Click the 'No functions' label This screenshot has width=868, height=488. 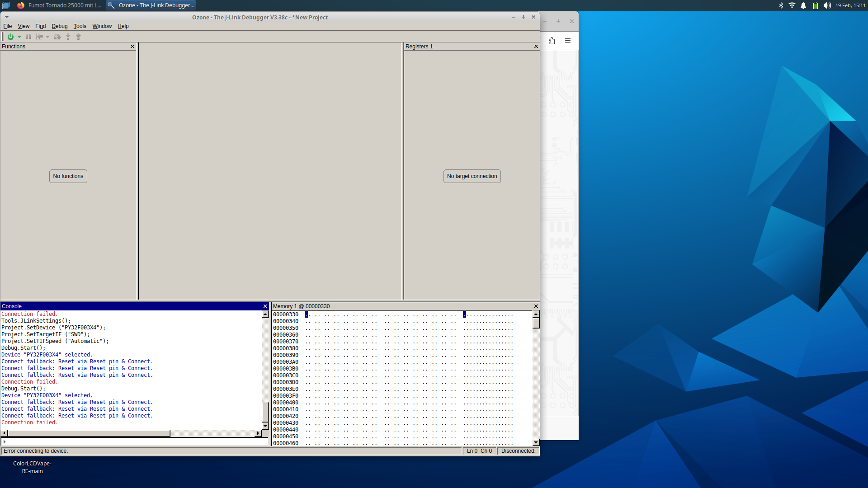68,176
